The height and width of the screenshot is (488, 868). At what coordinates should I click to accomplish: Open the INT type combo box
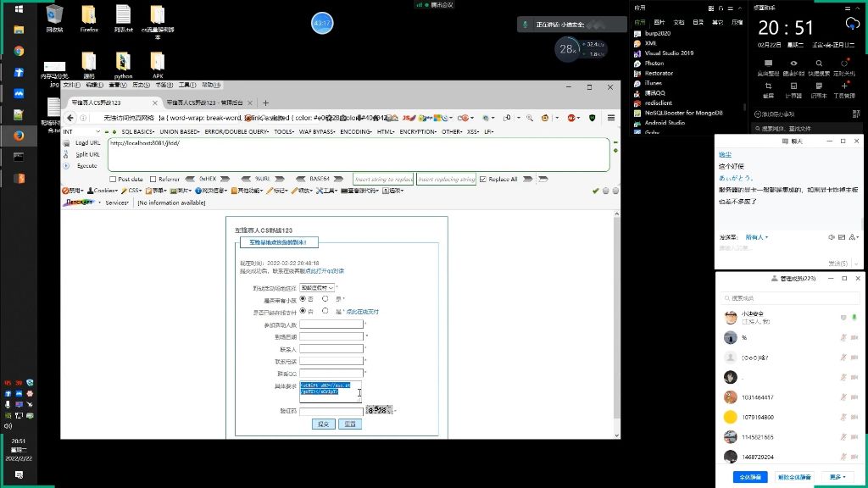pos(81,131)
